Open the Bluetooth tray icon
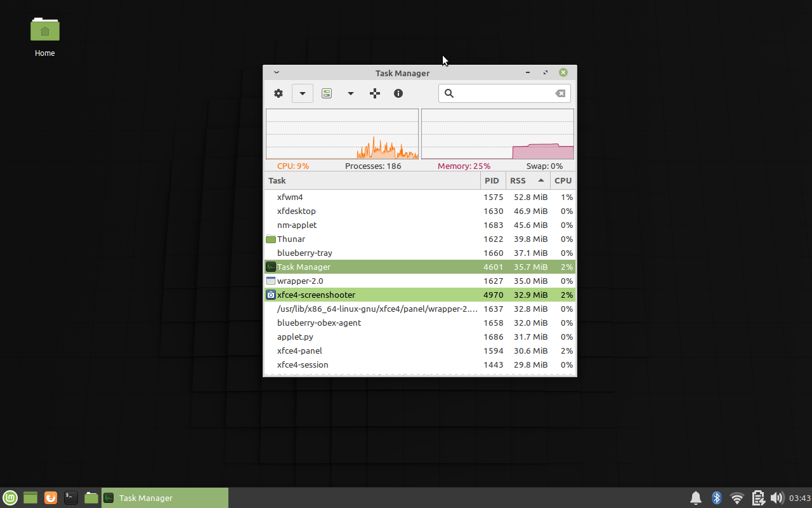812x508 pixels. 716,498
